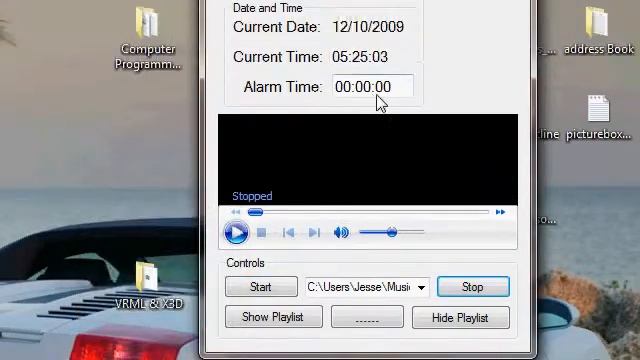The height and width of the screenshot is (360, 640).
Task: Click the blue Play button
Action: click(236, 233)
